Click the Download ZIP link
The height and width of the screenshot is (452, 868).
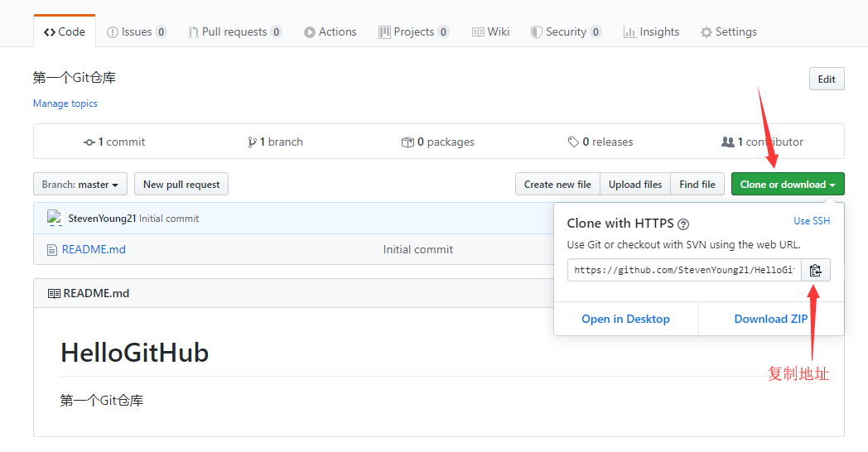click(771, 319)
